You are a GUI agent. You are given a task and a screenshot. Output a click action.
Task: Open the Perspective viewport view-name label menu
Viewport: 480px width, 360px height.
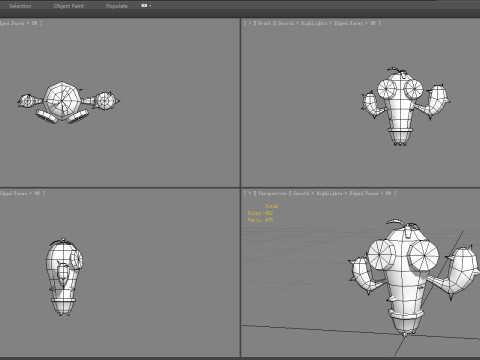pos(272,193)
